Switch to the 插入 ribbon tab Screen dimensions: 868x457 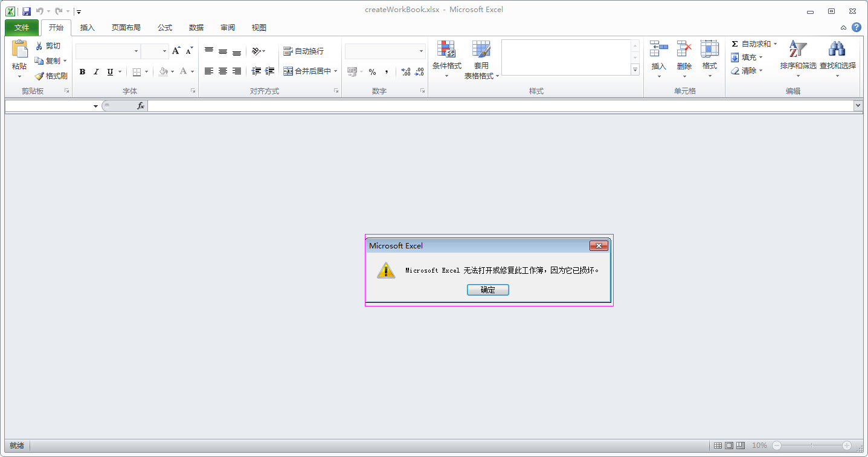pos(88,28)
